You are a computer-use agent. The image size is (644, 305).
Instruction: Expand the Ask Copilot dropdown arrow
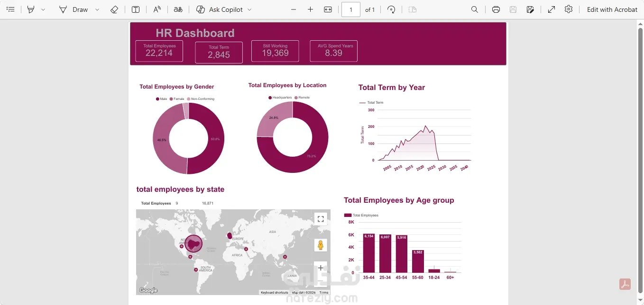(x=250, y=9)
